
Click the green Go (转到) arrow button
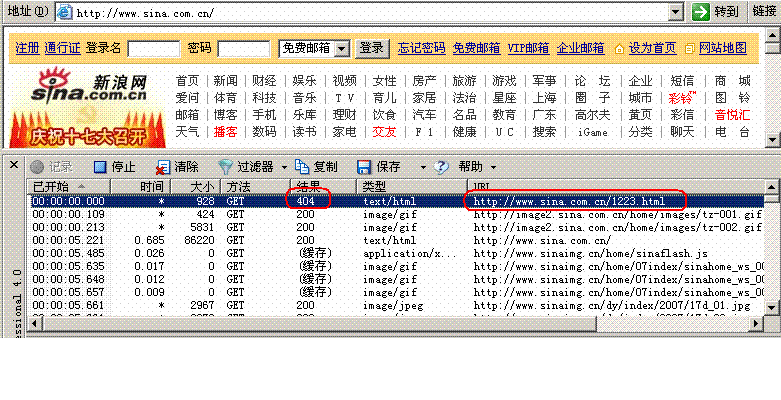(701, 11)
